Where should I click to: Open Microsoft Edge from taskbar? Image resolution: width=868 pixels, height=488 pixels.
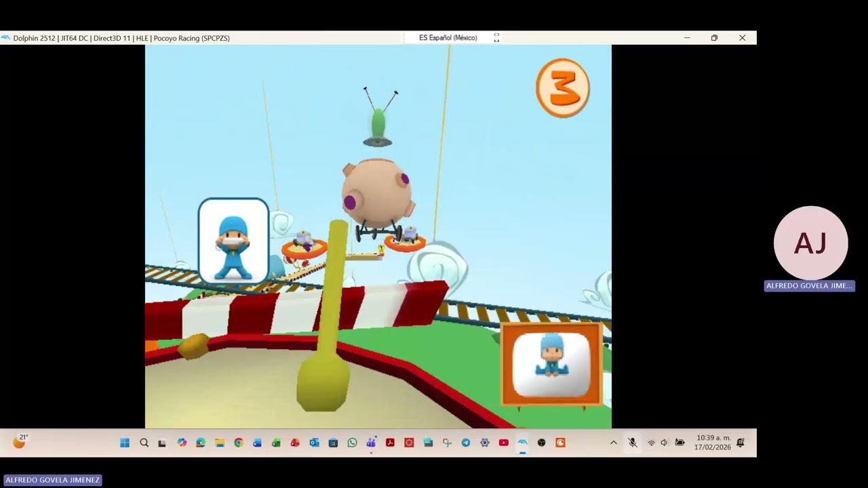201,443
